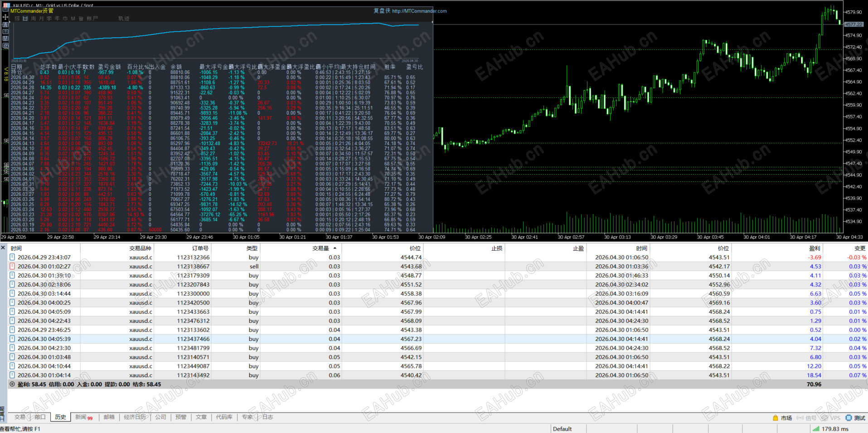Click the connection latency bars icon
Viewport: 868px width, 433px height.
816,429
